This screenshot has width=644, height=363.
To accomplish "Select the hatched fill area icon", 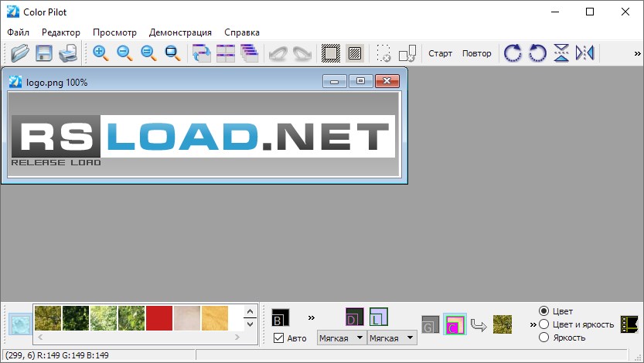I will (x=355, y=53).
